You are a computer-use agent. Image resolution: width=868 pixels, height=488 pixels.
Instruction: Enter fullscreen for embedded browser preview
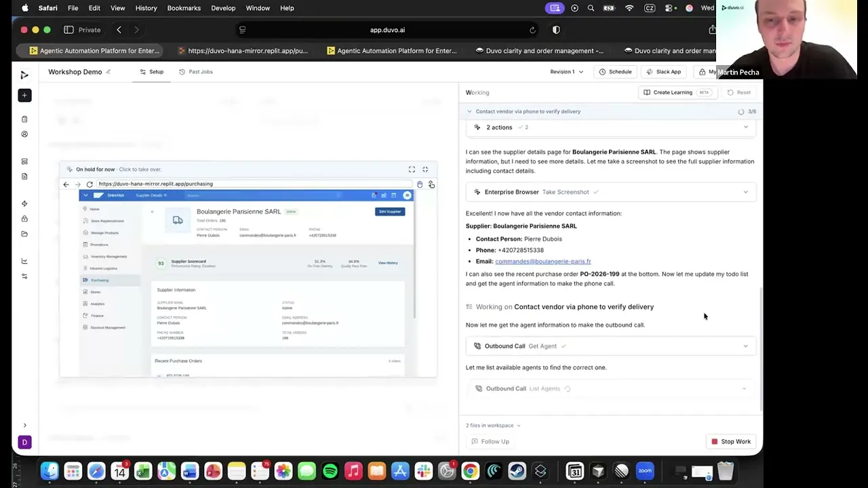point(412,169)
